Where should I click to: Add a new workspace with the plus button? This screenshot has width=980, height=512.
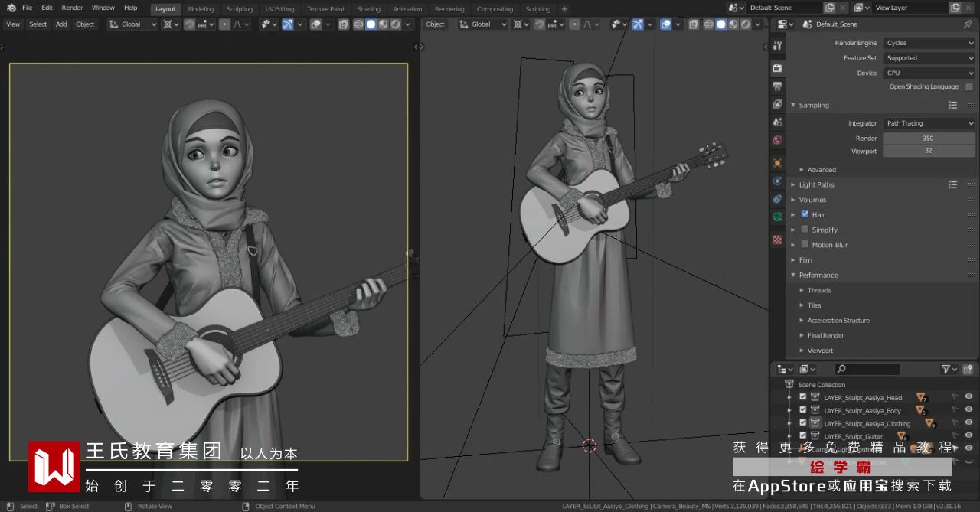click(x=564, y=9)
